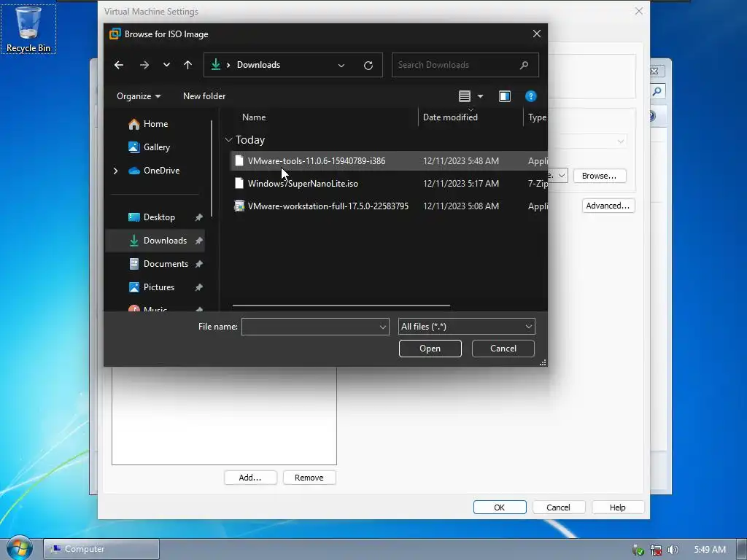This screenshot has height=560, width=747.
Task: Click the 12/11/2023 5:08 AM date cell
Action: 461,206
